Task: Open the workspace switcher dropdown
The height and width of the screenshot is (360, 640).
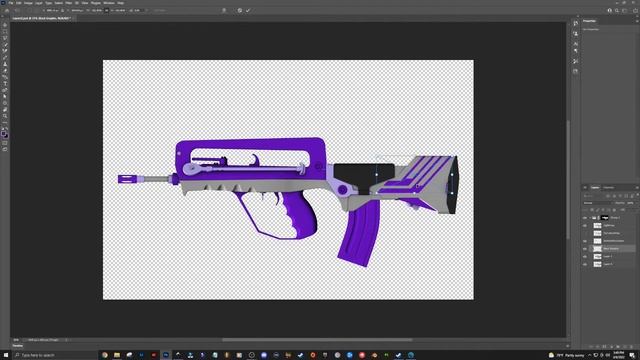Action: tap(624, 11)
